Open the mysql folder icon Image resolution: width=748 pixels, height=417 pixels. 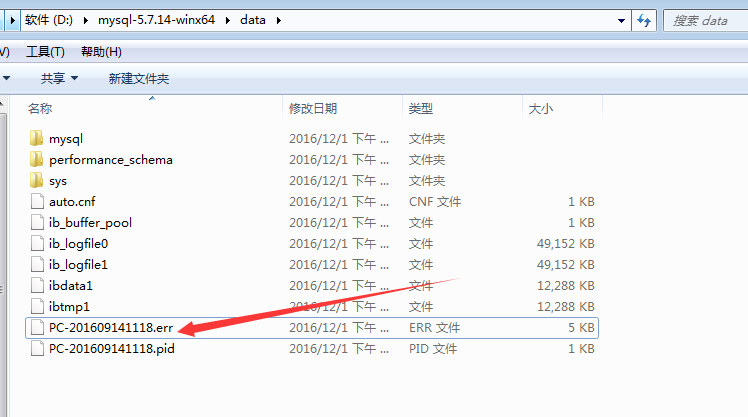(x=36, y=138)
